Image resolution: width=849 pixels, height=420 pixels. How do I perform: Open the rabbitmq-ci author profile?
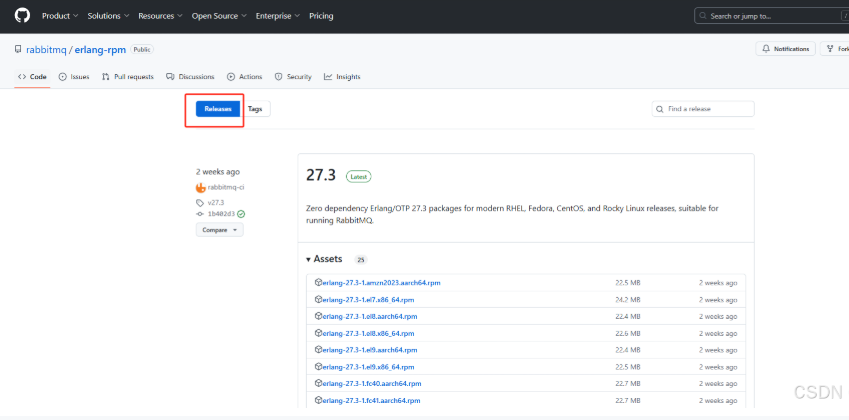point(226,188)
